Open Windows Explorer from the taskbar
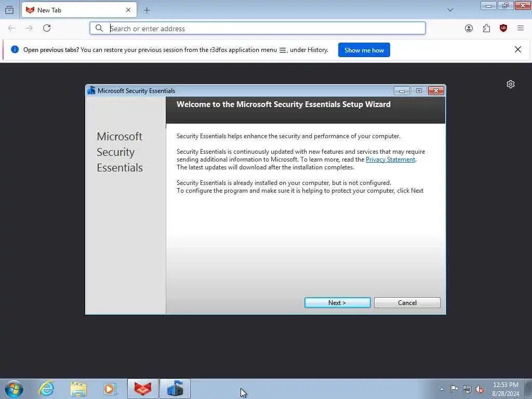This screenshot has height=399, width=532. click(x=79, y=389)
